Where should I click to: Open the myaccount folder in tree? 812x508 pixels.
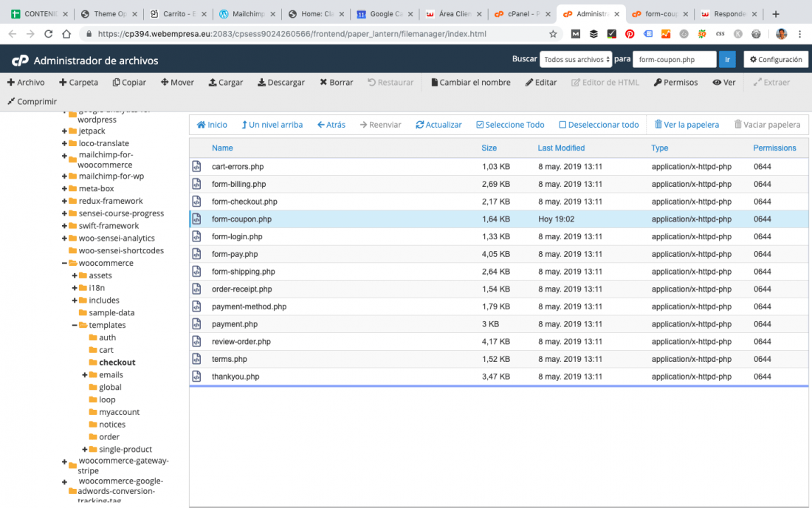[x=119, y=412]
